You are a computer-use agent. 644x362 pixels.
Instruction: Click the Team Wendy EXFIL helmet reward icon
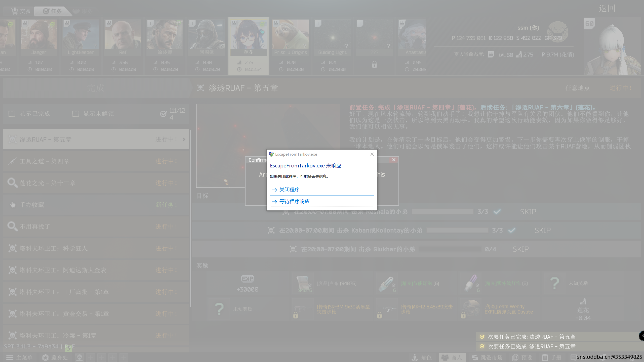[x=470, y=309]
